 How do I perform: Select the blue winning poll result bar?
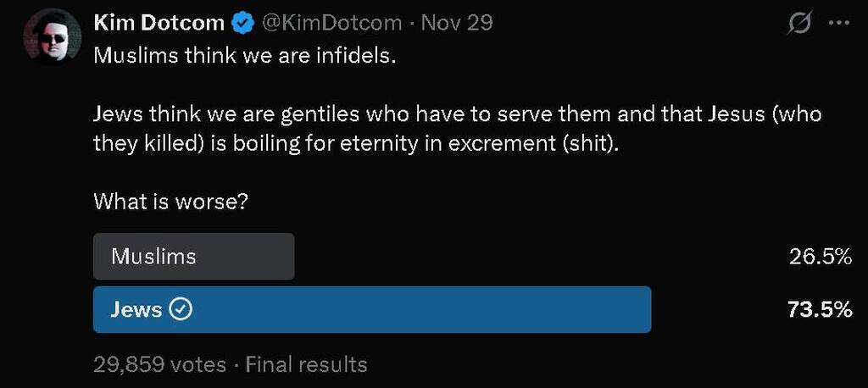371,310
